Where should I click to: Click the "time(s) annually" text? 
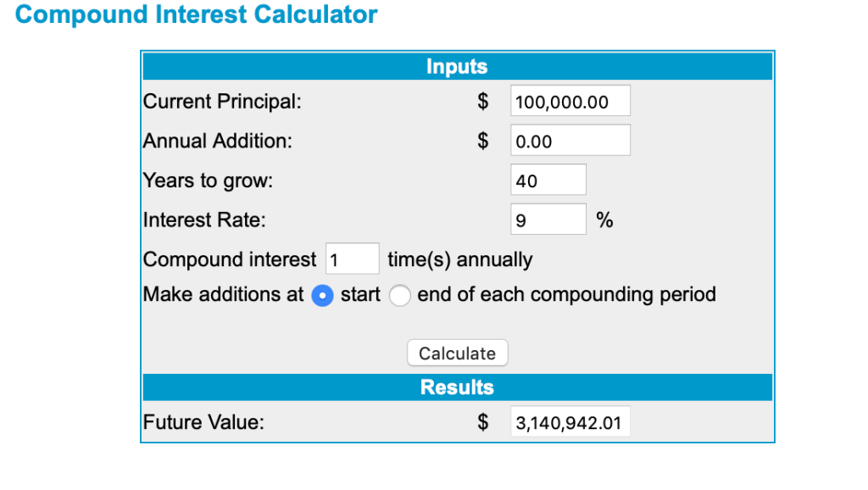tap(459, 259)
